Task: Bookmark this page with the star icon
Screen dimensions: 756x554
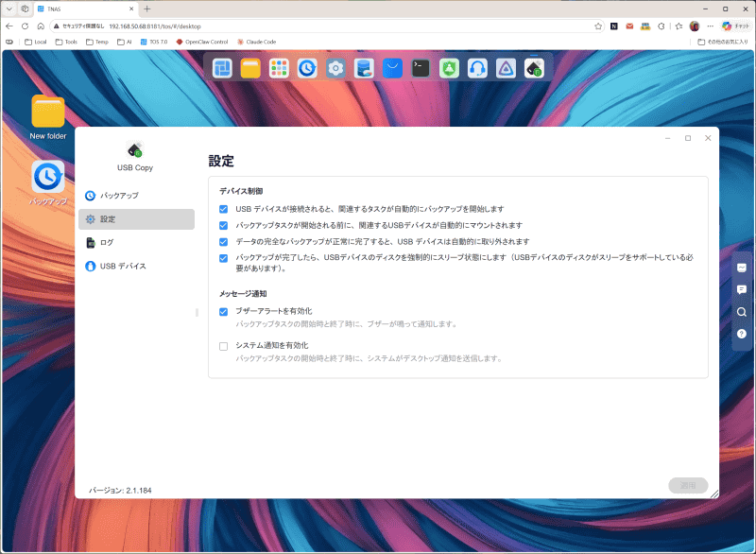Action: [x=598, y=26]
